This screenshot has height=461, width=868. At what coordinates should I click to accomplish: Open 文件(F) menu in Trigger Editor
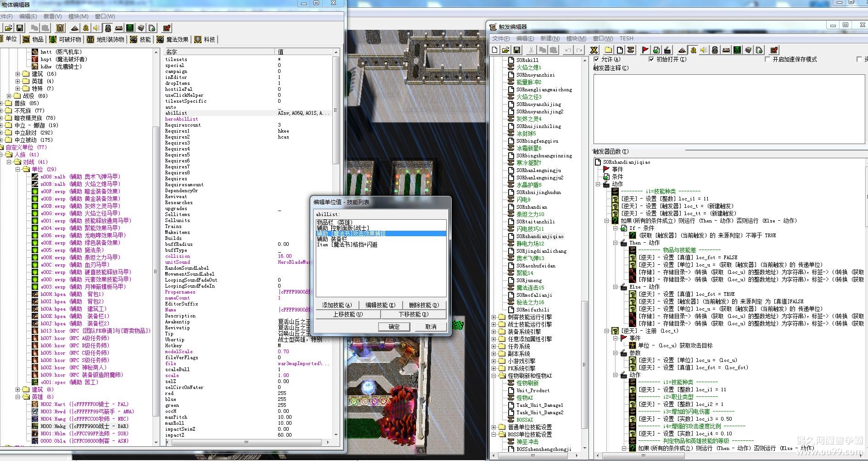coord(501,39)
